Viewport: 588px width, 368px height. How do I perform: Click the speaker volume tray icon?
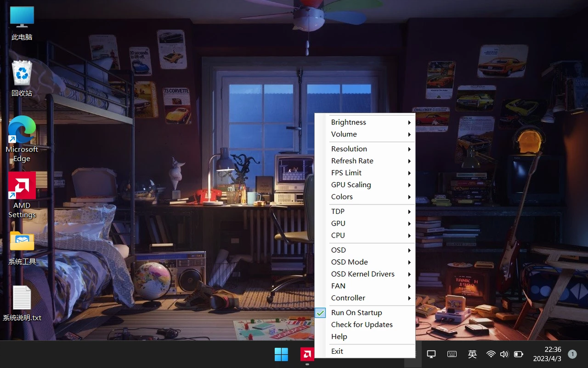point(504,354)
